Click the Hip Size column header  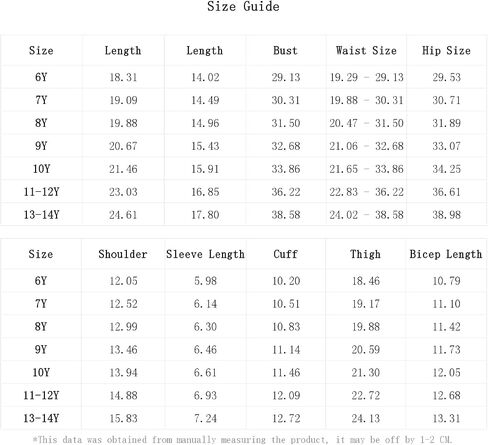pos(446,50)
